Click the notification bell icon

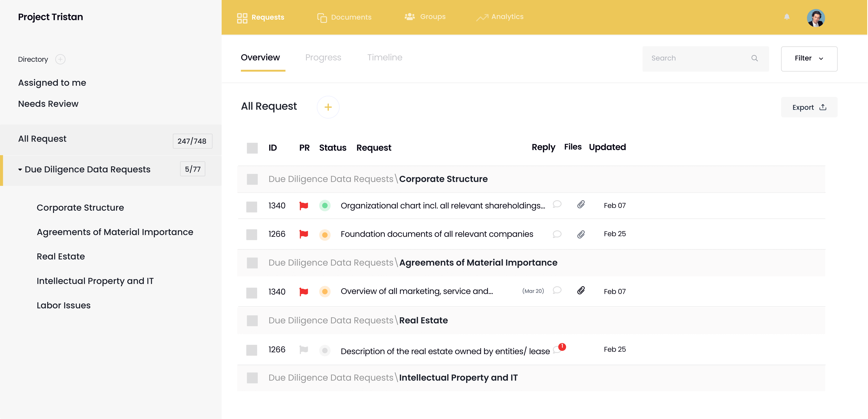tap(787, 17)
